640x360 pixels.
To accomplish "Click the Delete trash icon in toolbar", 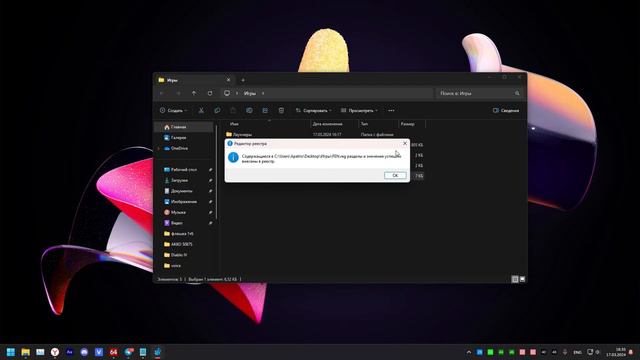I will tap(281, 110).
